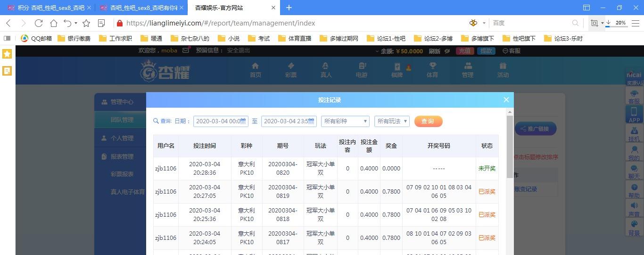Open 活动 in site navigation
This screenshot has width=644, height=255.
(503, 70)
